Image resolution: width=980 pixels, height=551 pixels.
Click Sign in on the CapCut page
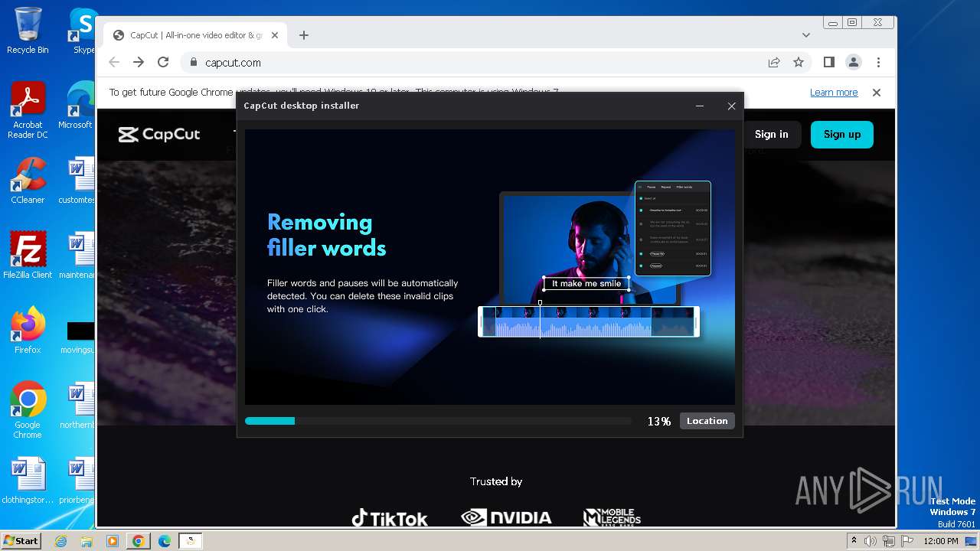click(x=771, y=134)
